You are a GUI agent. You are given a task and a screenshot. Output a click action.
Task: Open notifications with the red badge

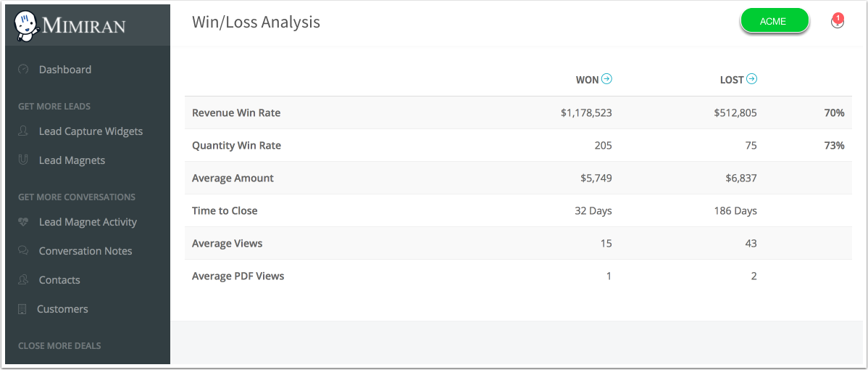(x=838, y=22)
